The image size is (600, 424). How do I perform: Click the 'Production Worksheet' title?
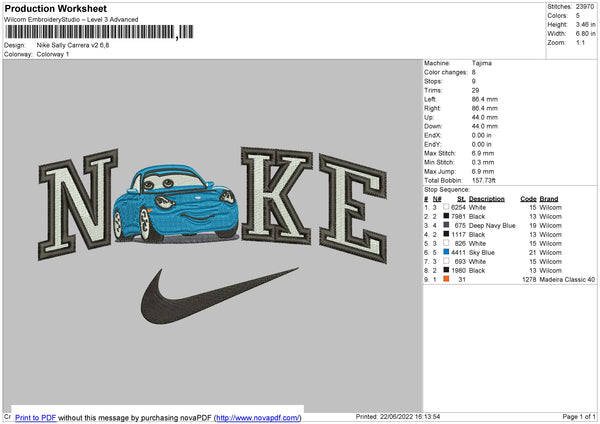[55, 8]
